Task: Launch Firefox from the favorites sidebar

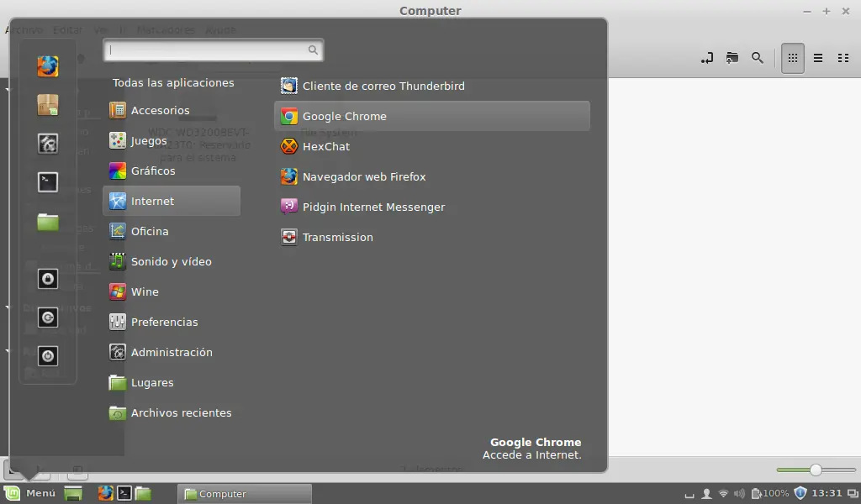Action: click(x=48, y=66)
